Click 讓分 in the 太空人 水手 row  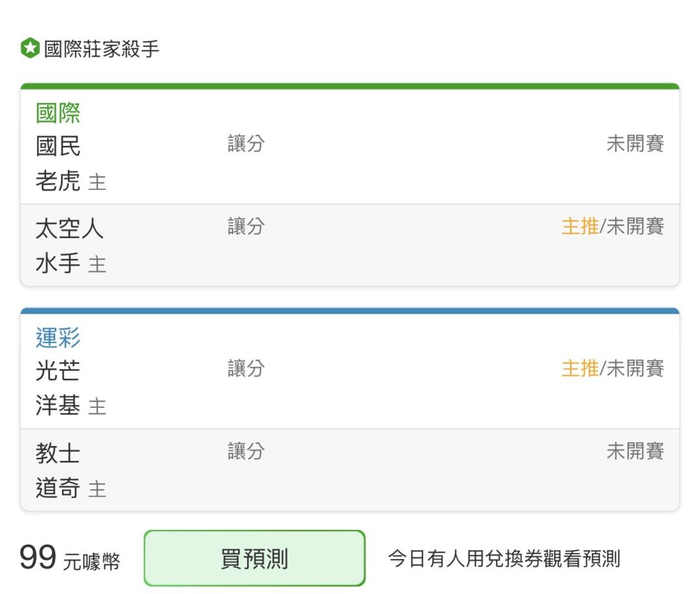246,226
